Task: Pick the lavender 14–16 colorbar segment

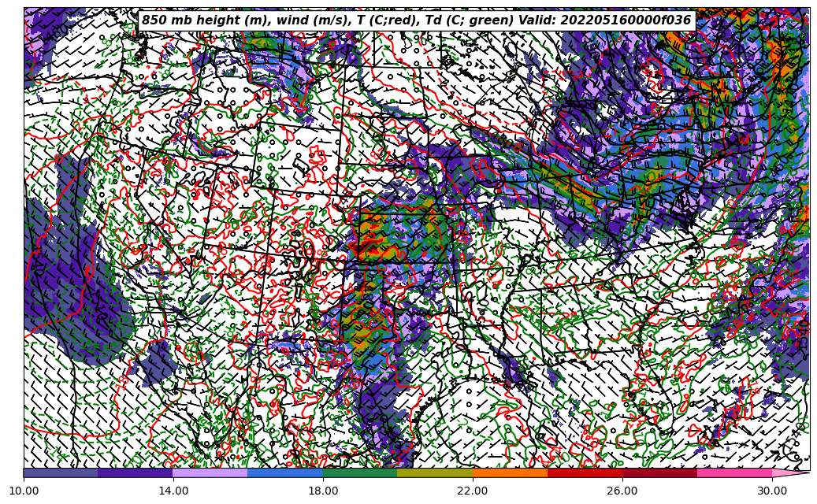Action: tap(210, 472)
